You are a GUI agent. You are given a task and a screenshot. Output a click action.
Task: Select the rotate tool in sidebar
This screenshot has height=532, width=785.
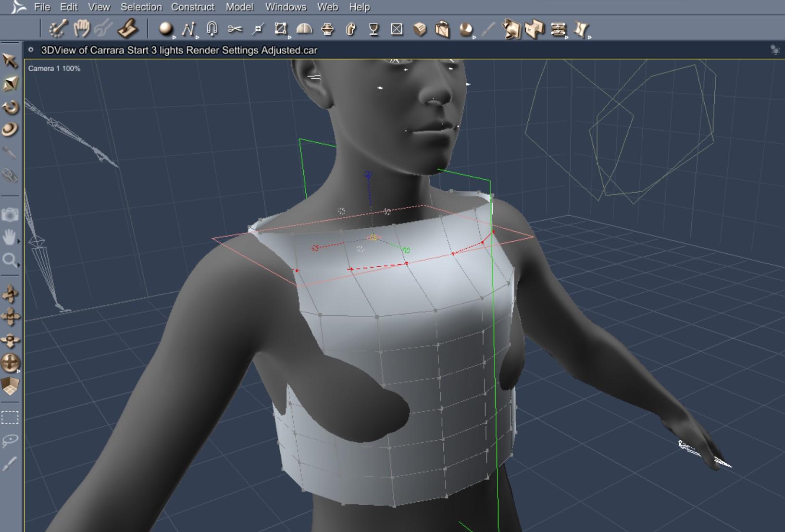(x=10, y=107)
